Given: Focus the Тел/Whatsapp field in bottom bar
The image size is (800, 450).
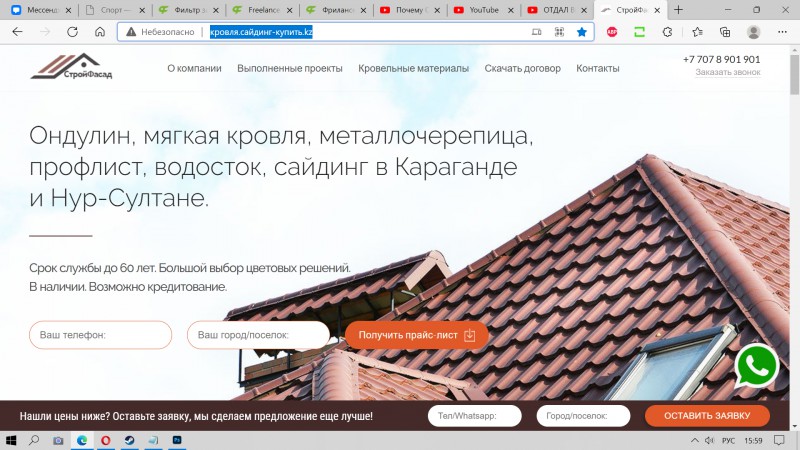Looking at the screenshot, I should pos(474,416).
